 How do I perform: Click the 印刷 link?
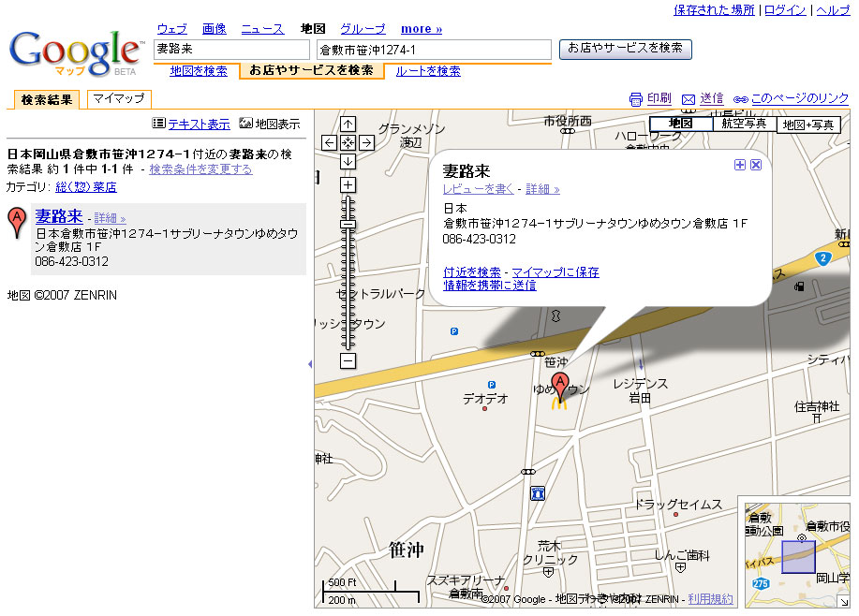pyautogui.click(x=659, y=98)
